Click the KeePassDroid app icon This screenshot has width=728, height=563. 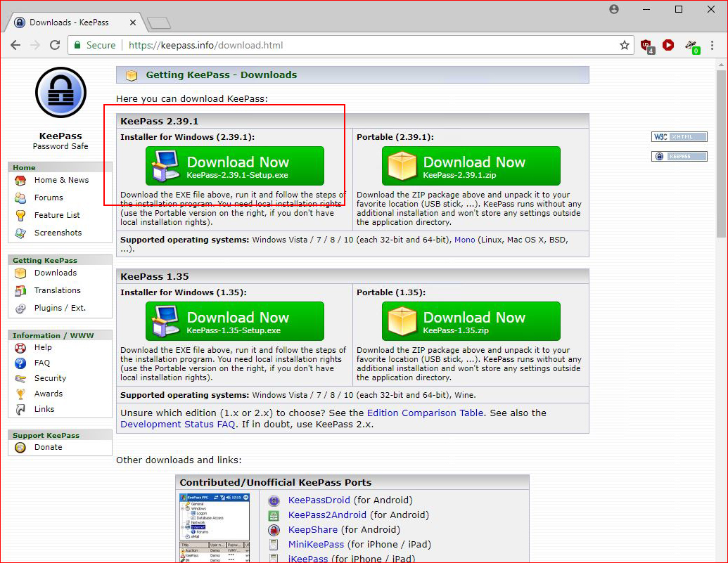(x=274, y=501)
